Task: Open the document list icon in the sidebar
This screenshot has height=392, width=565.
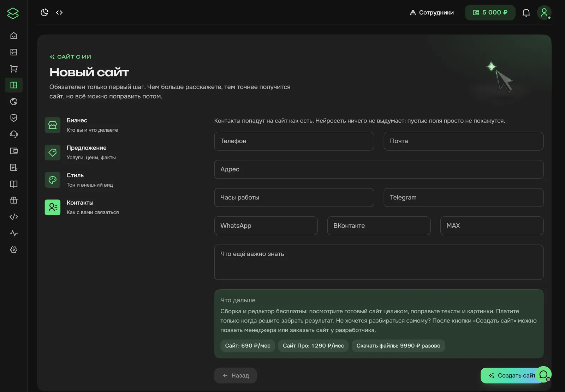Action: tap(14, 168)
